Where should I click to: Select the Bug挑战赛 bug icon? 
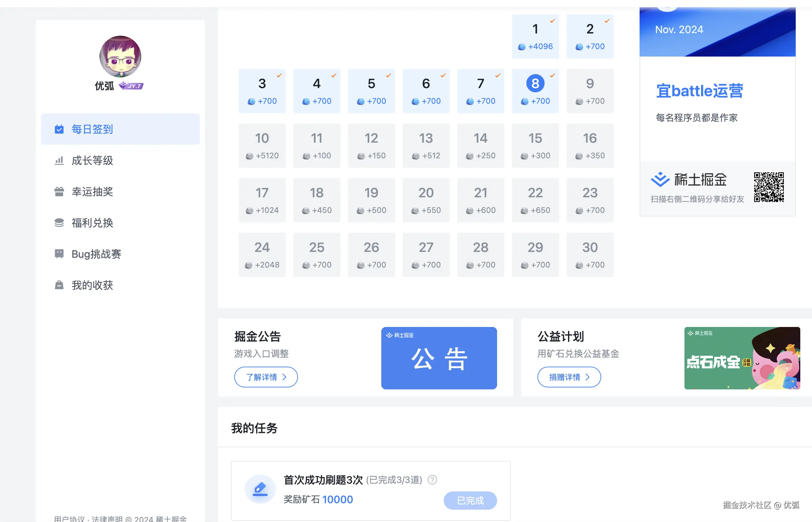pos(59,254)
